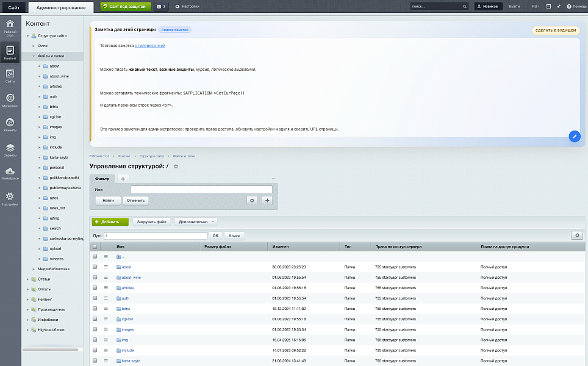Image resolution: width=588 pixels, height=366 pixels.
Task: Focus the Имя filter input field
Action: (201, 189)
